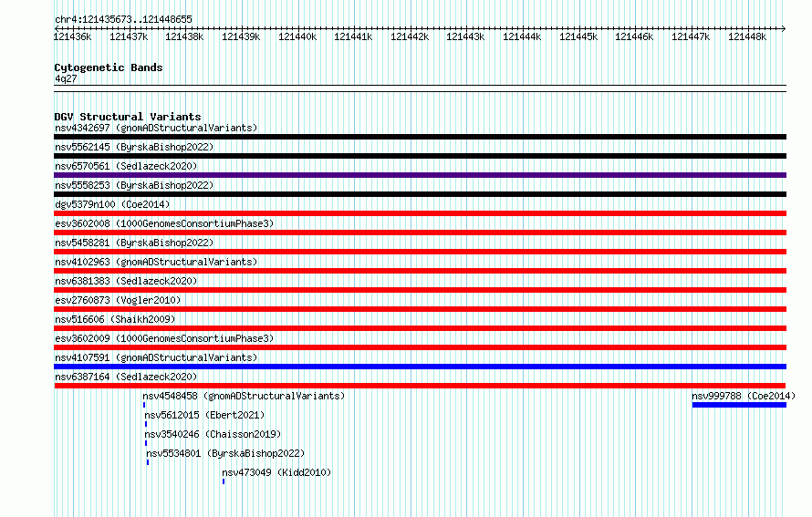Click the 121445k ruler label
The image size is (812, 517).
click(x=578, y=36)
